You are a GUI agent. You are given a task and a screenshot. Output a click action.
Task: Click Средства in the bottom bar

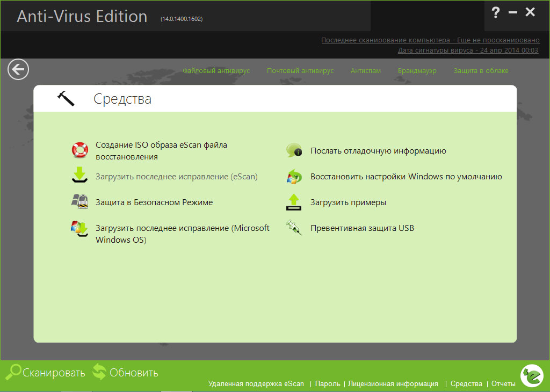click(x=466, y=383)
